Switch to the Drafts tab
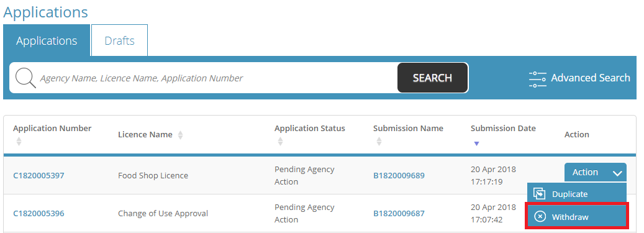The width and height of the screenshot is (644, 233). [x=119, y=40]
